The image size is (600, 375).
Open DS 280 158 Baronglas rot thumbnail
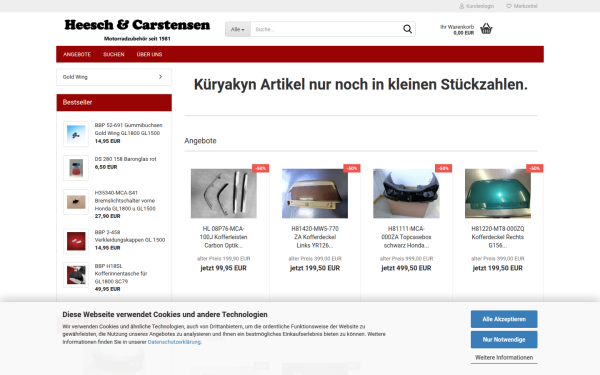pos(76,168)
